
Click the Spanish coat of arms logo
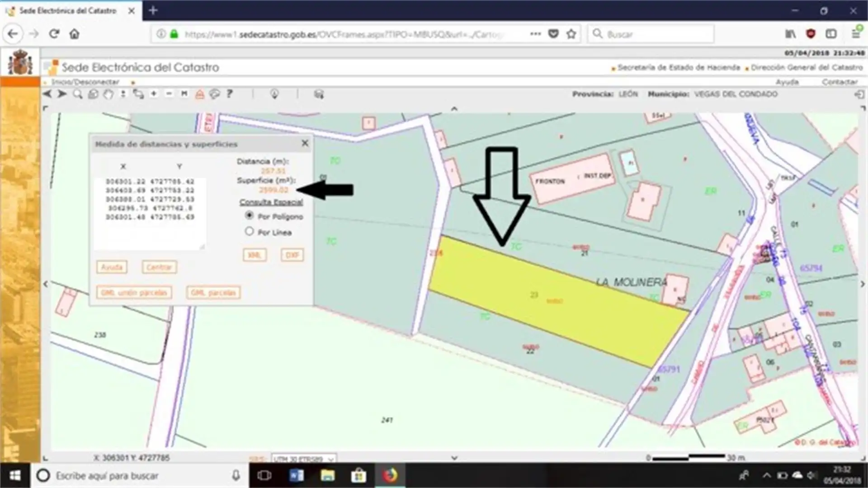pyautogui.click(x=20, y=62)
